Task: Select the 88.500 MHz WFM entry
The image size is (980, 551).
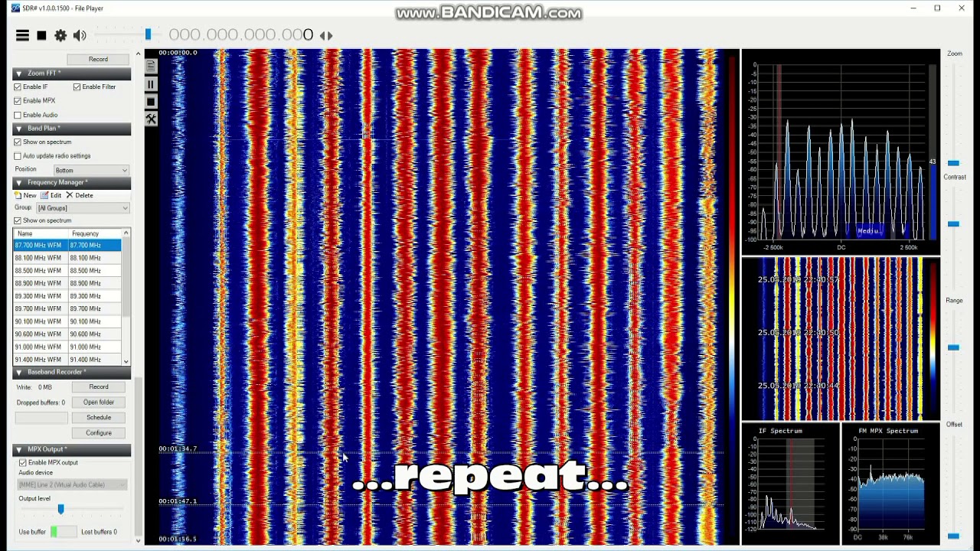Action: [67, 270]
